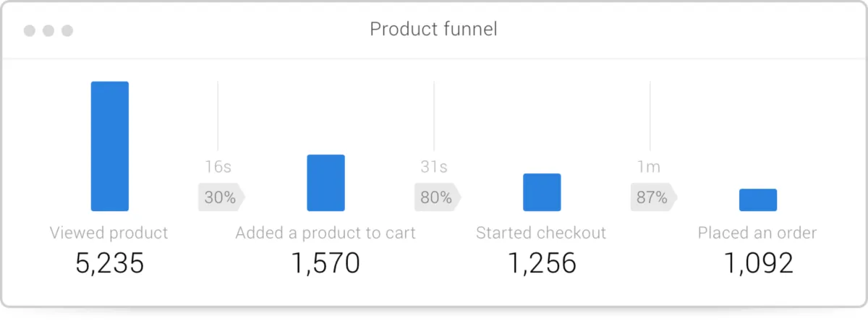Select the Started checkout label
Screen dimensions: 868x321
(541, 233)
